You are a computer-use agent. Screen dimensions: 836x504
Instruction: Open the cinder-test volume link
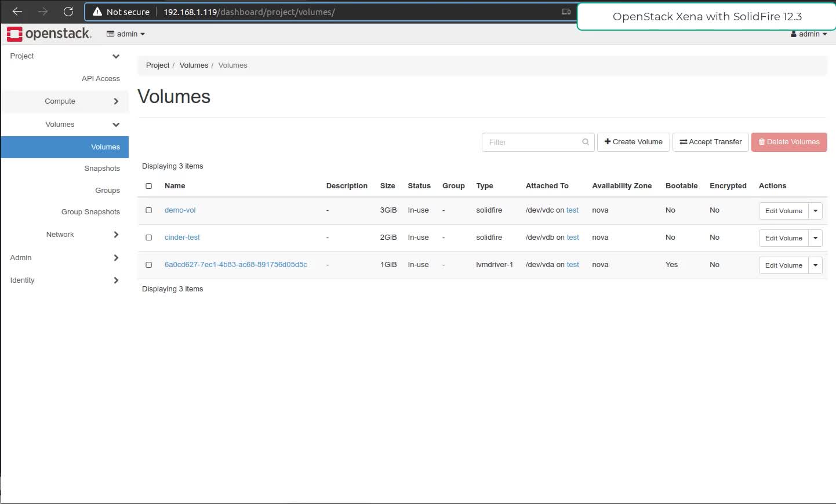(182, 238)
